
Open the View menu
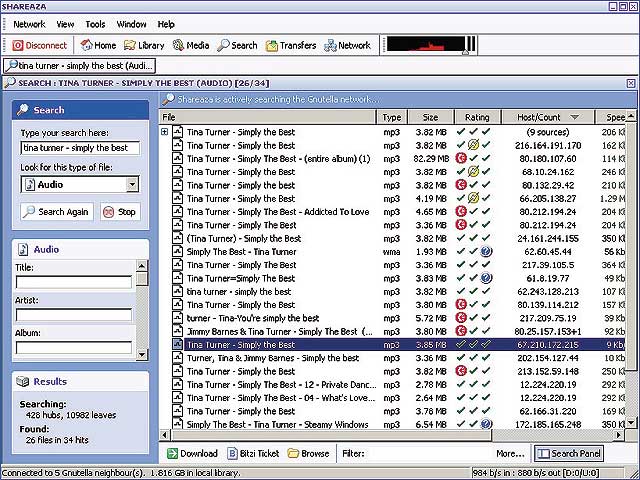[x=65, y=24]
